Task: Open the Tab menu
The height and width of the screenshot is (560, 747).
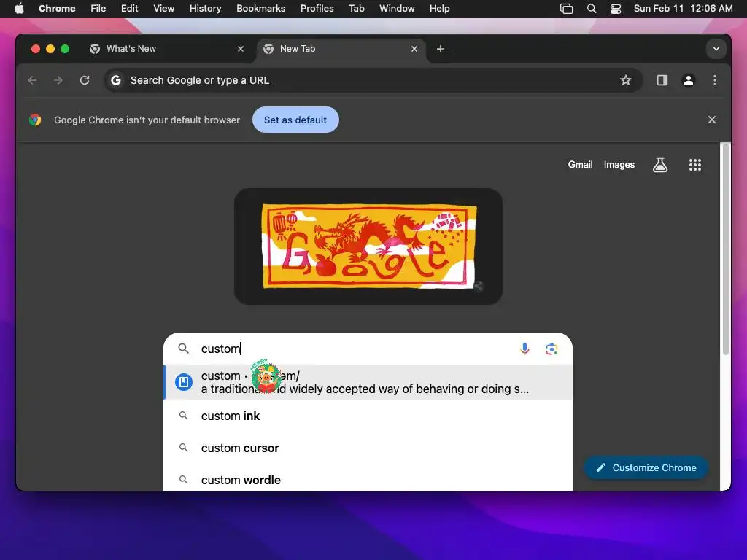Action: 356,9
